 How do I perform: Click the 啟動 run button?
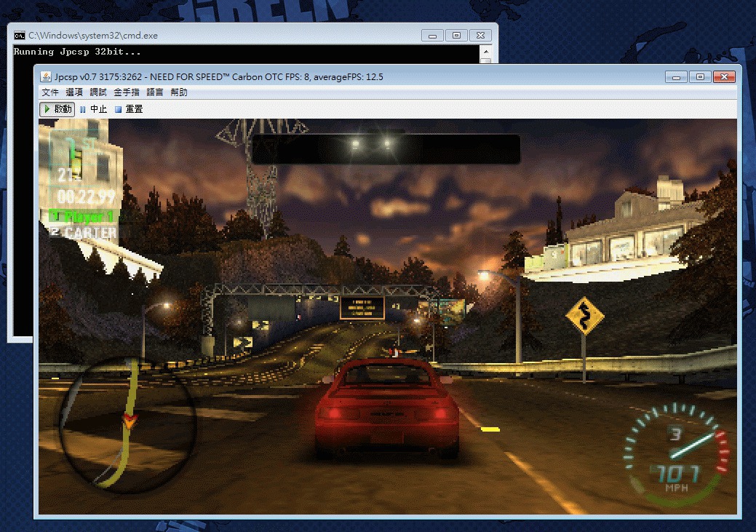pos(57,109)
